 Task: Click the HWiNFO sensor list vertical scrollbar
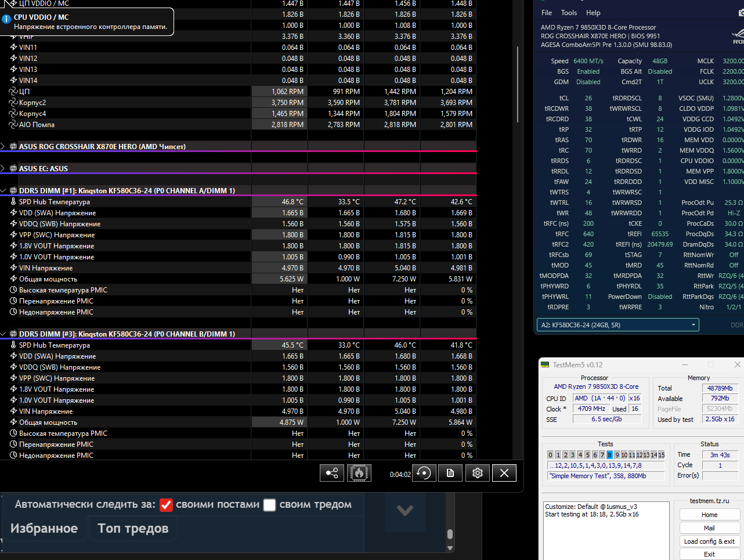point(518,84)
